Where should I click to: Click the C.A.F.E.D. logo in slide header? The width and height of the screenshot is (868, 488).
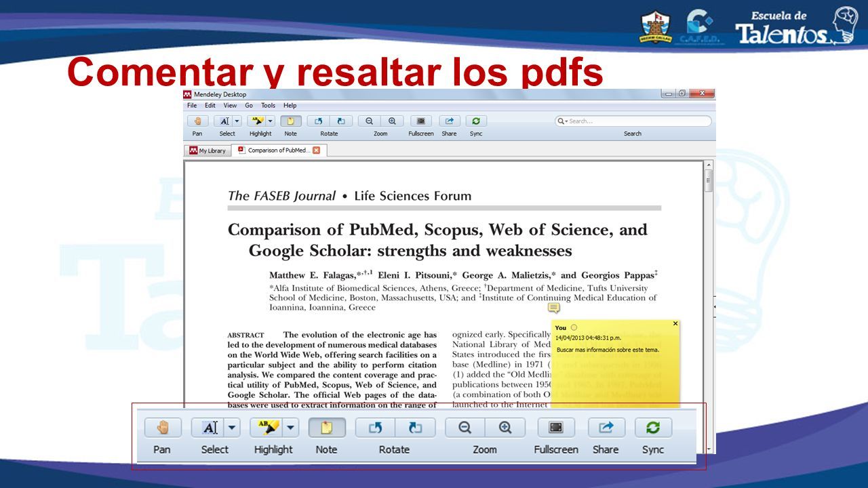(x=701, y=27)
